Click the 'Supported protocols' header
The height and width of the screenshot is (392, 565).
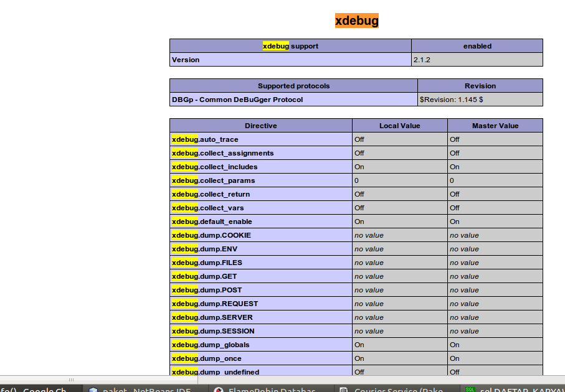tap(293, 86)
